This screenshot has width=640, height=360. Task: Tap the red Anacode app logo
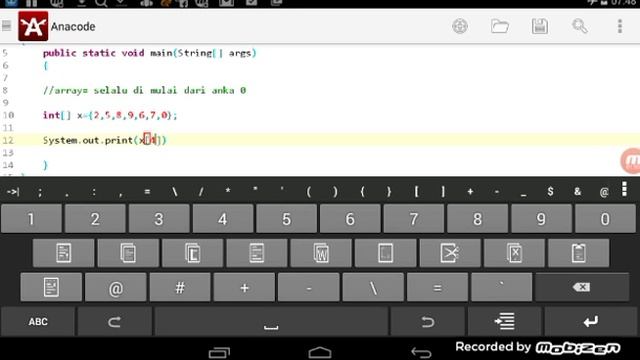coord(33,26)
